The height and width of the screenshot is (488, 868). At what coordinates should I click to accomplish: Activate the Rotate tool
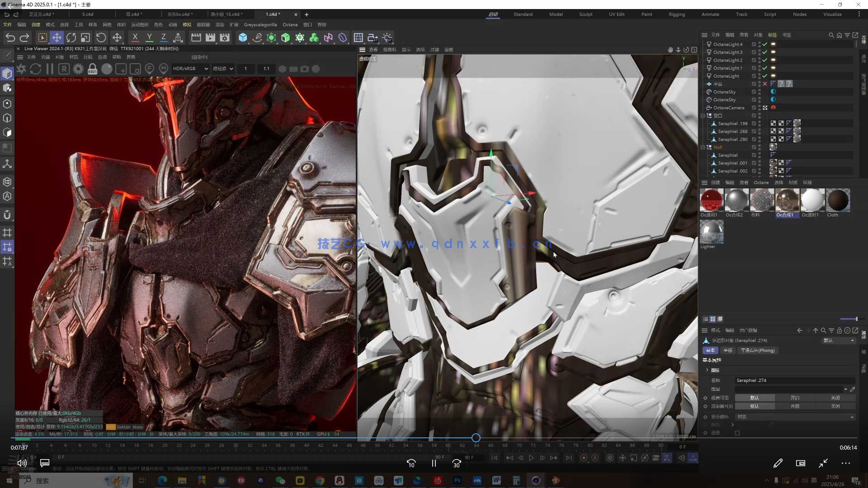pos(71,38)
